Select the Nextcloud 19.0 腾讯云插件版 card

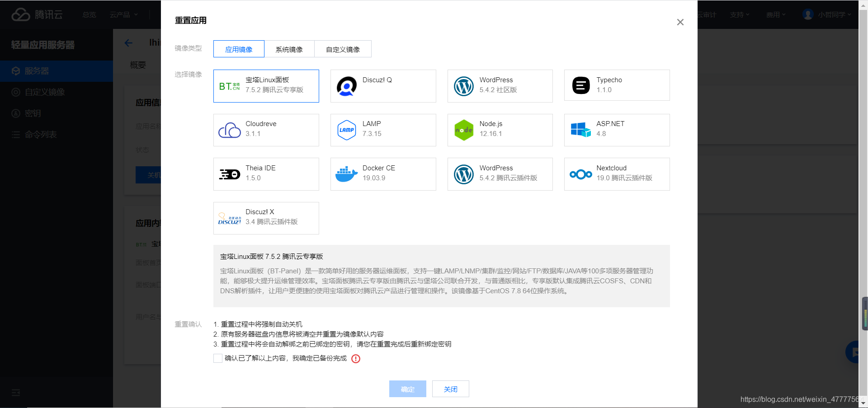[x=617, y=174]
